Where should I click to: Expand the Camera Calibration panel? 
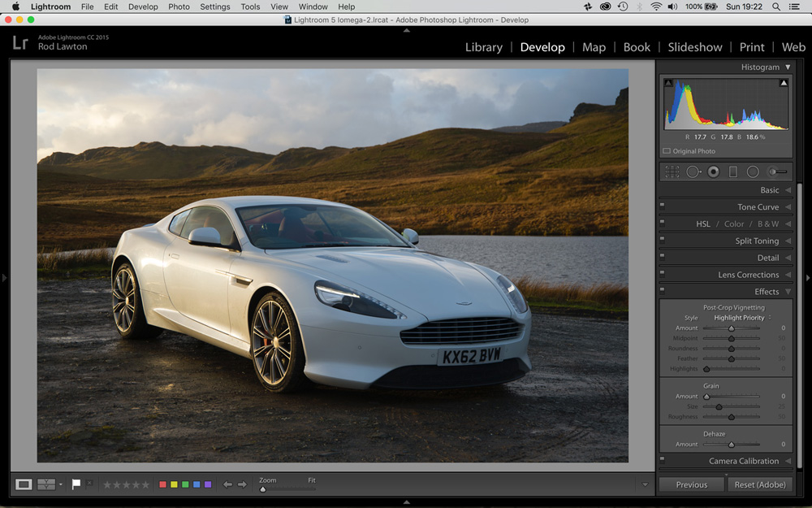pos(744,461)
